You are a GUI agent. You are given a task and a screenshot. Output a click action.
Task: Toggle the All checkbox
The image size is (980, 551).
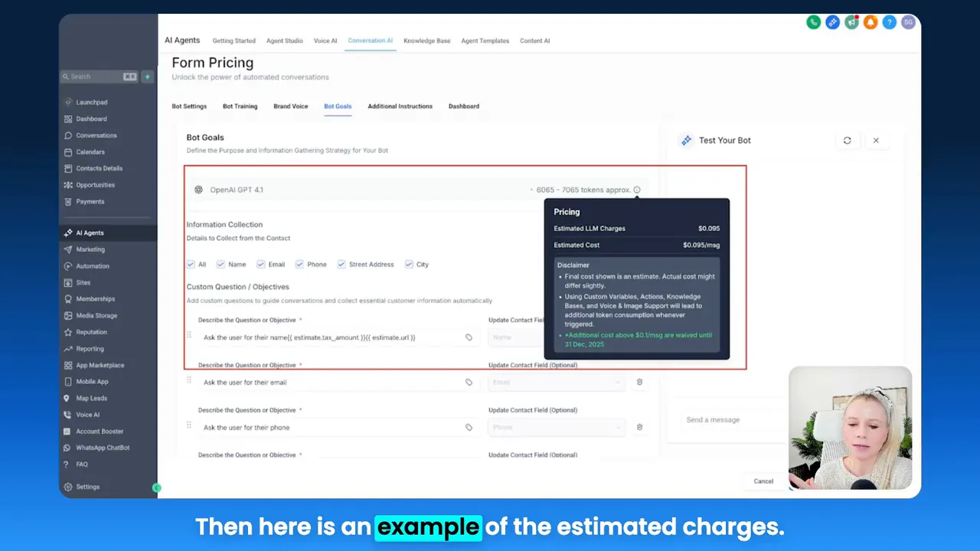click(x=191, y=264)
